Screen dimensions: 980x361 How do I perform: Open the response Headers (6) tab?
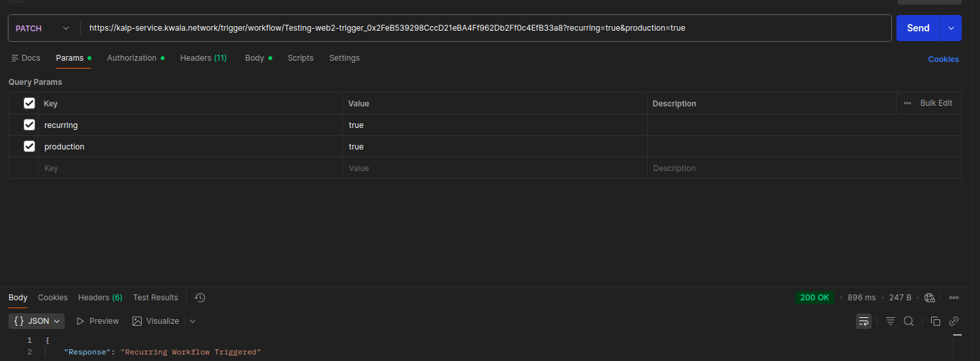(101, 298)
